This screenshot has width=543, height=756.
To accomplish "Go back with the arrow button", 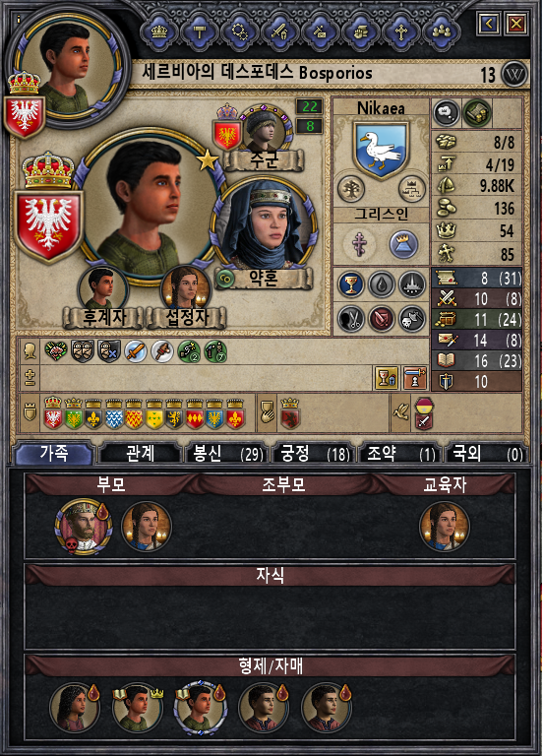I will coord(489,24).
